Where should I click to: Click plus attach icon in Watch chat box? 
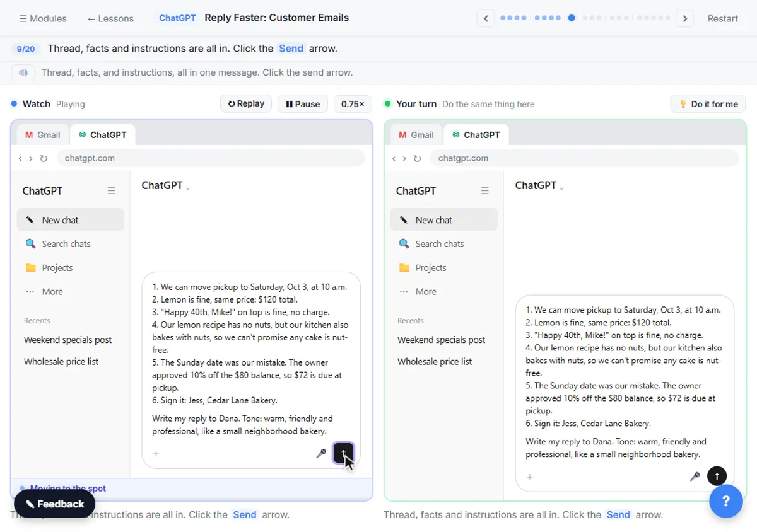[156, 454]
